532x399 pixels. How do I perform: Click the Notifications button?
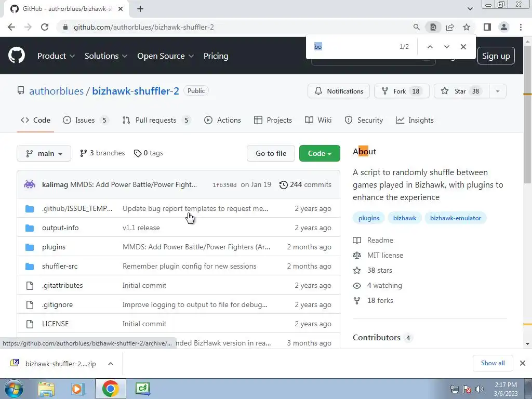338,91
